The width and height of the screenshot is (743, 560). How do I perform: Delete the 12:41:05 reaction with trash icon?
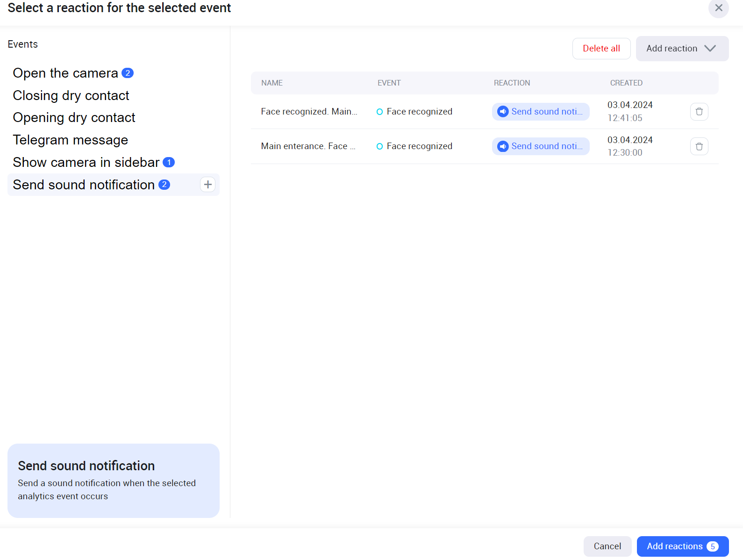pyautogui.click(x=699, y=112)
